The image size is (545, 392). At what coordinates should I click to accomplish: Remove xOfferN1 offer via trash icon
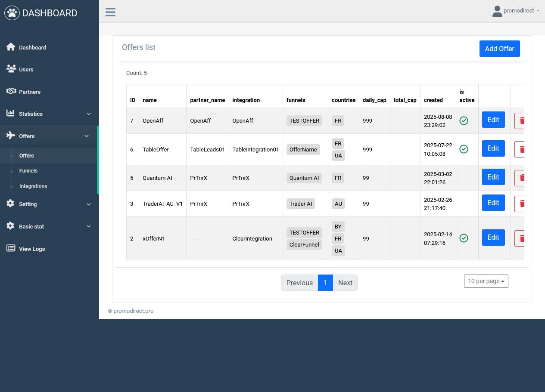(520, 238)
